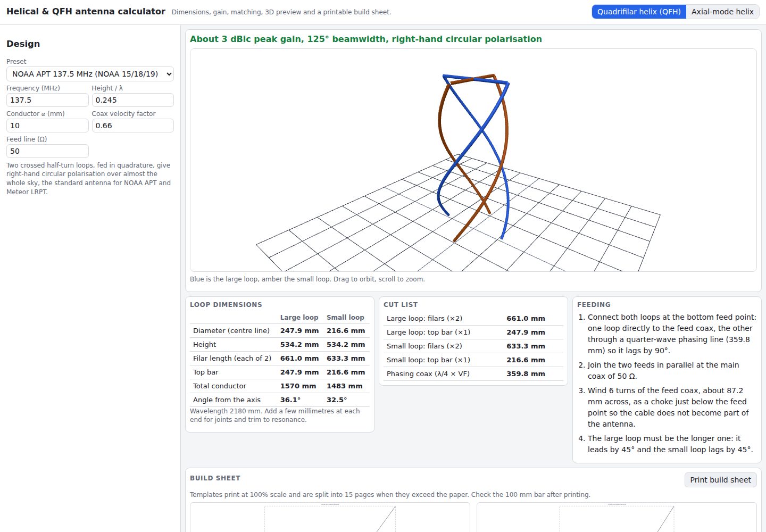Screen dimensions: 766x532
Task: Click phasing coax value 359.8 mm
Action: (526, 373)
